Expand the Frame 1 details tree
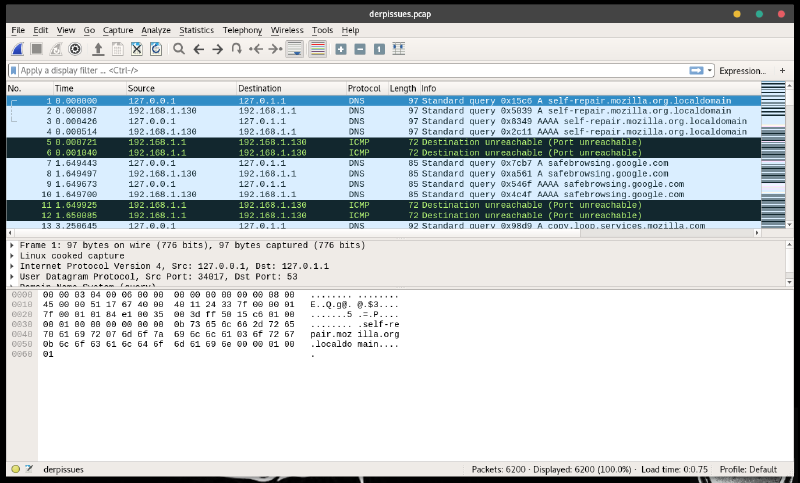 click(x=12, y=245)
